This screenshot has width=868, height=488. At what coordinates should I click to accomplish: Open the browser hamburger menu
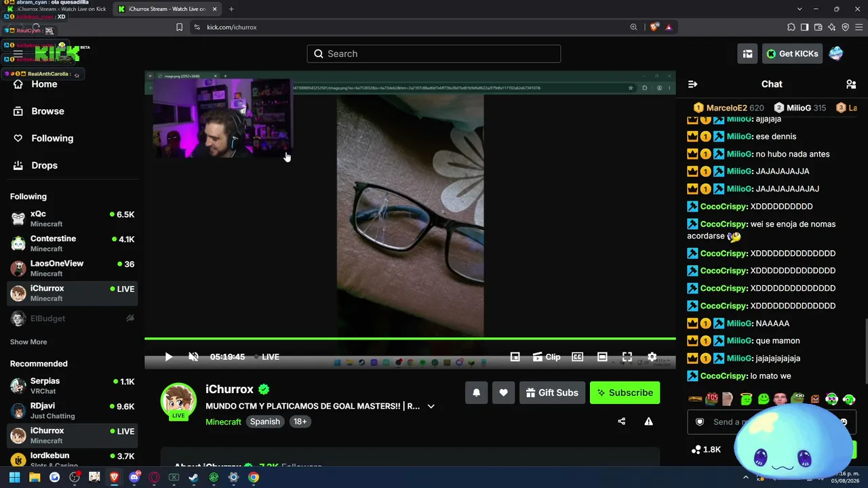(859, 27)
